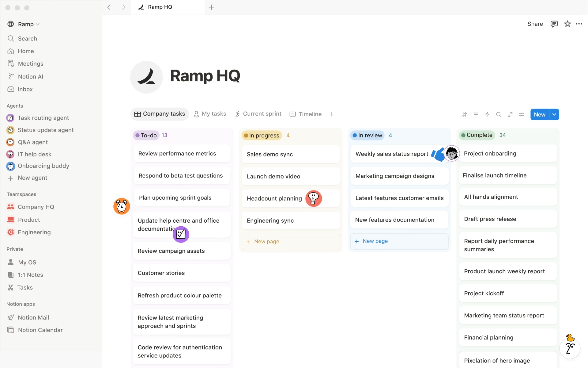Open the Review performance metrics card
588x368 pixels.
(x=182, y=154)
